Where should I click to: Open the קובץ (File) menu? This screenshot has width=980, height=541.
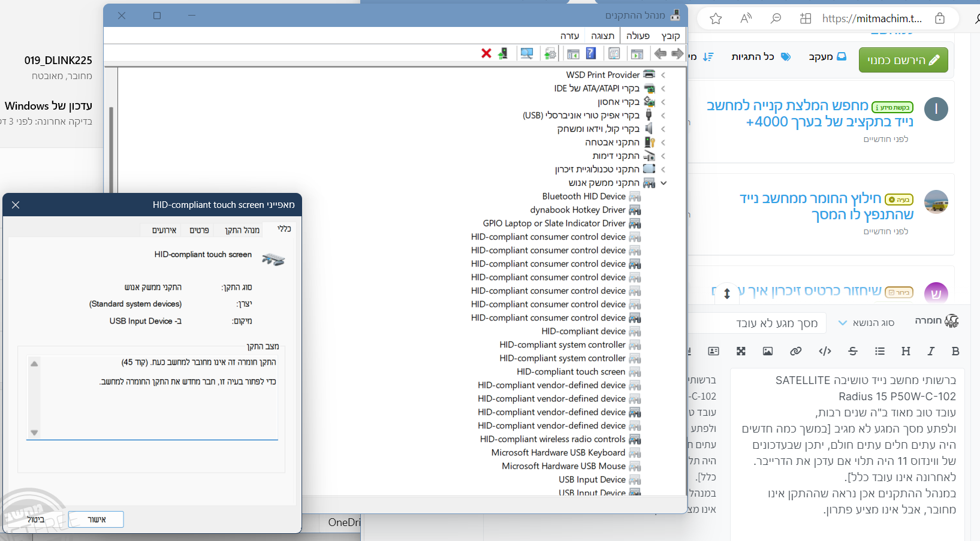coord(671,36)
